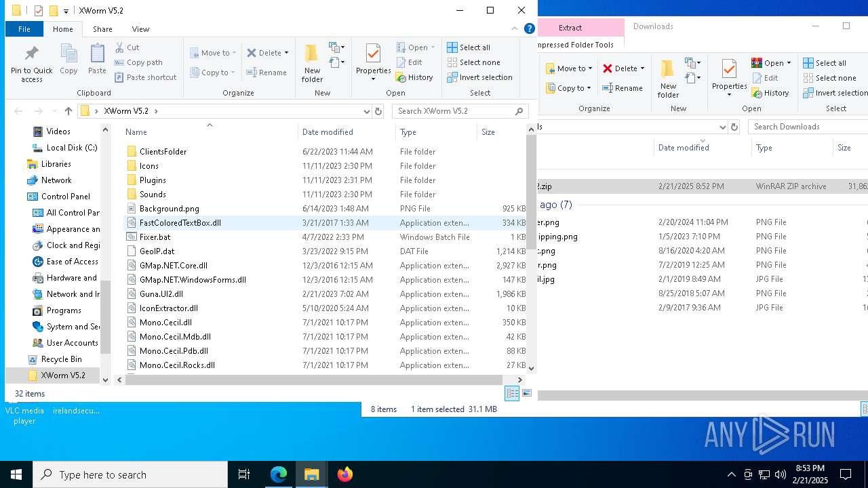Expand the Delete dropdown in XWorm window
Image resolution: width=868 pixels, height=488 pixels.
286,53
